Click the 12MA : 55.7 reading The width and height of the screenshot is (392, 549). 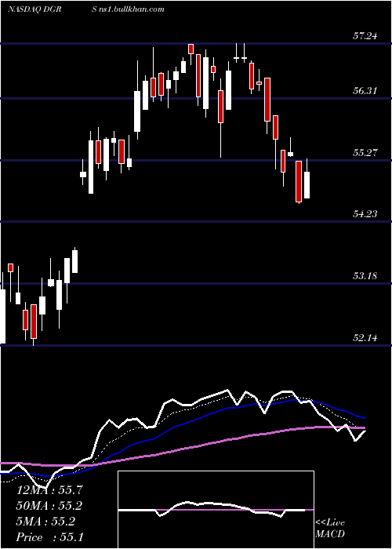(49, 490)
